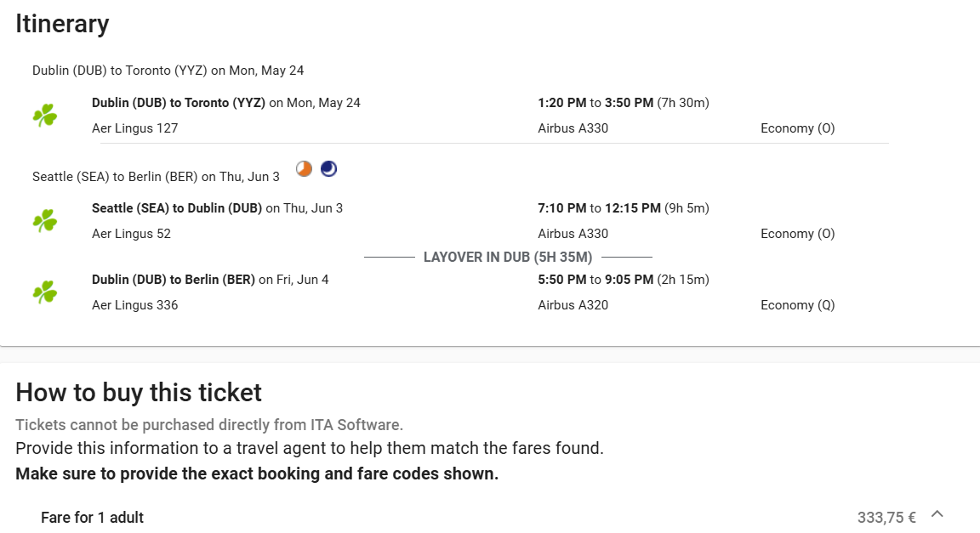The height and width of the screenshot is (533, 980).
Task: Select the 'Seattle (SEA) to Dublin (DUB)' segment title
Action: coord(177,208)
